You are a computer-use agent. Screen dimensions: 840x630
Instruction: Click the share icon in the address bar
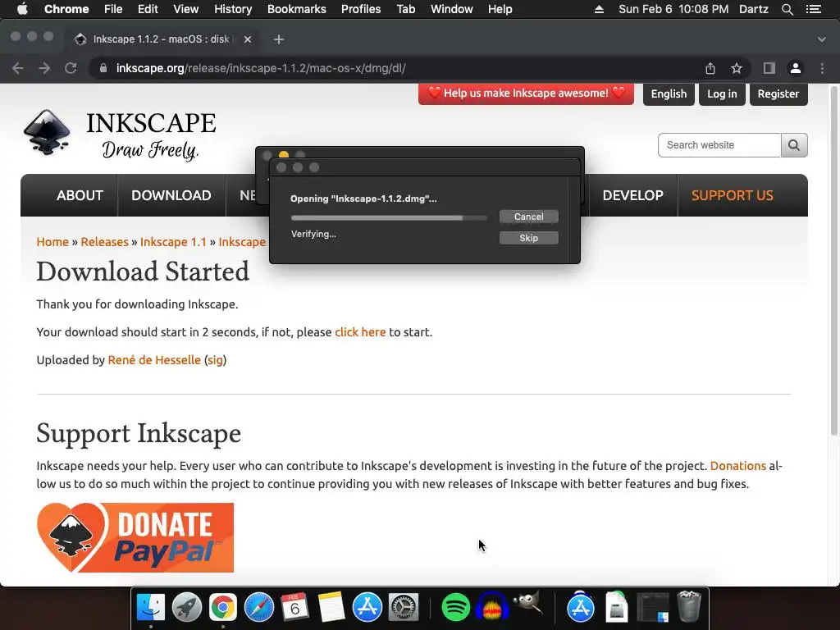pos(710,68)
